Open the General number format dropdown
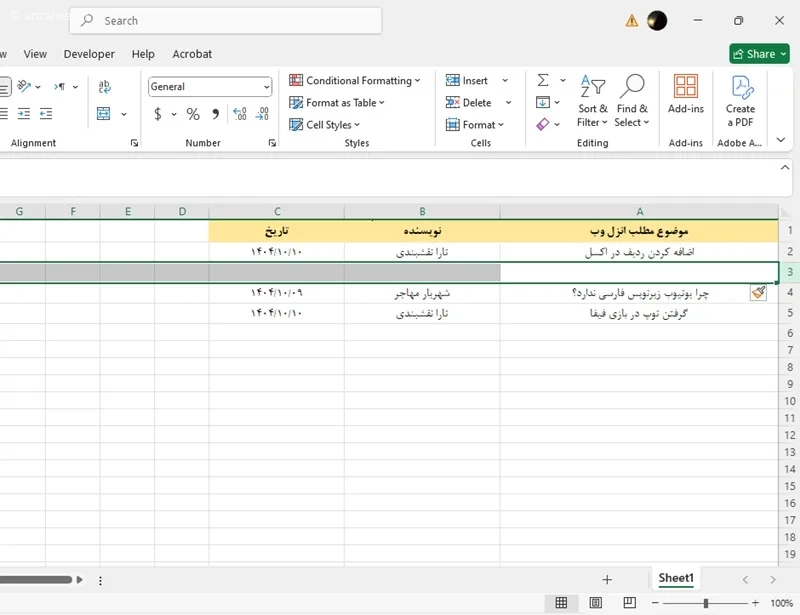 266,87
